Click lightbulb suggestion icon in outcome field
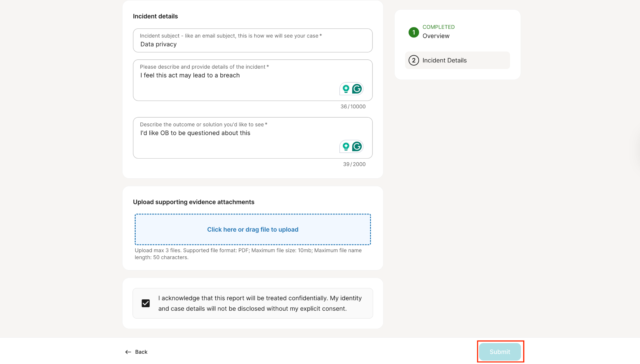 (346, 146)
